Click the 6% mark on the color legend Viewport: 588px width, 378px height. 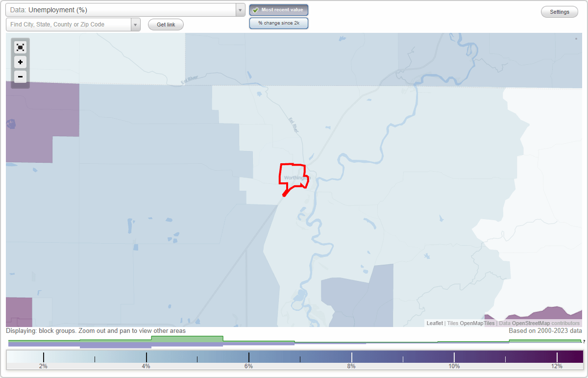pyautogui.click(x=249, y=357)
